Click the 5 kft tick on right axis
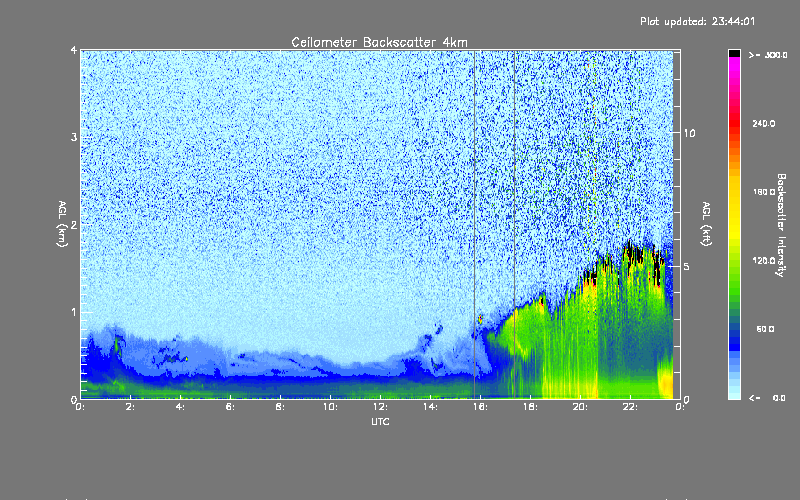 (x=686, y=267)
